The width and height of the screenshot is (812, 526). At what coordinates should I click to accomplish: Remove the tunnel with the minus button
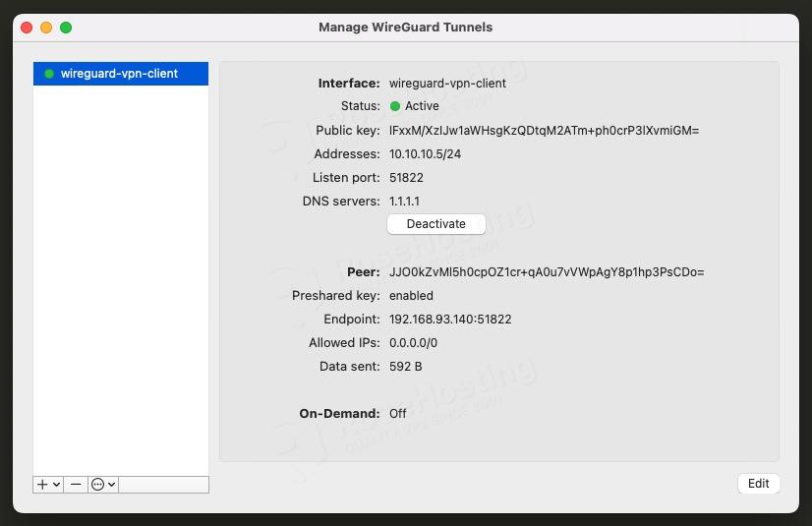click(x=76, y=485)
